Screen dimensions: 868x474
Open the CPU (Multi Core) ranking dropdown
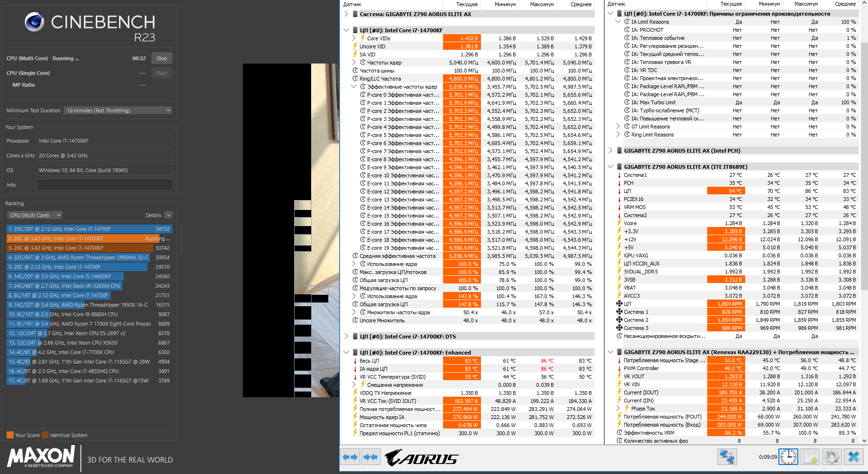click(x=35, y=215)
